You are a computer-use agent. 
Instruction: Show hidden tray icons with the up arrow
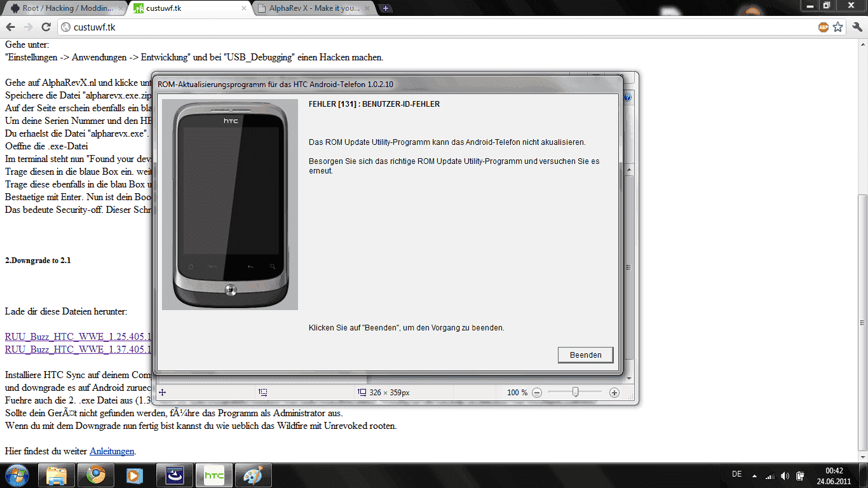click(755, 475)
